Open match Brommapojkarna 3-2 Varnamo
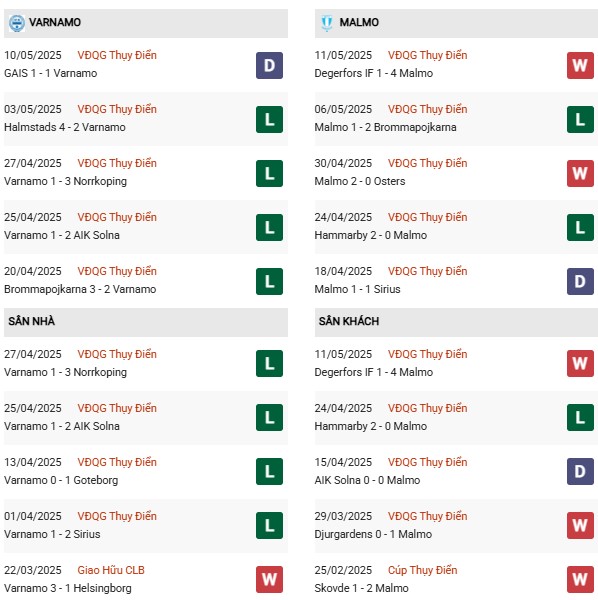Screen dimensions: 598x600 tap(80, 289)
